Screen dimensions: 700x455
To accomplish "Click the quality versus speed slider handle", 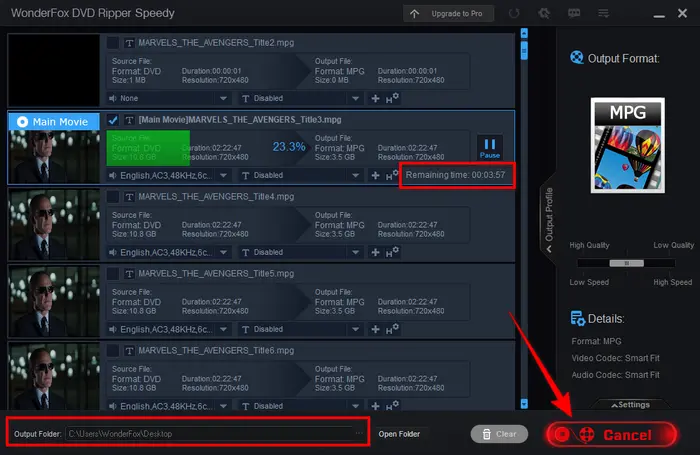I will 626,263.
